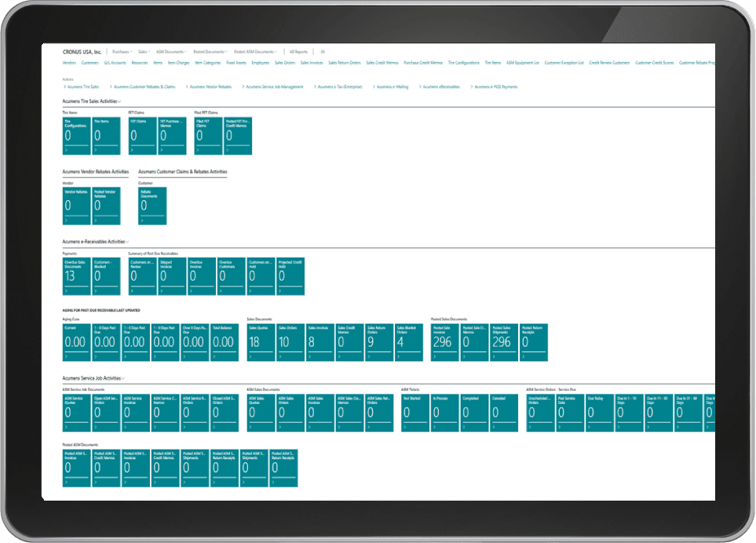Expand the Acumens Tire Sales action group
Viewport: 756px width, 543px height.
[x=81, y=87]
